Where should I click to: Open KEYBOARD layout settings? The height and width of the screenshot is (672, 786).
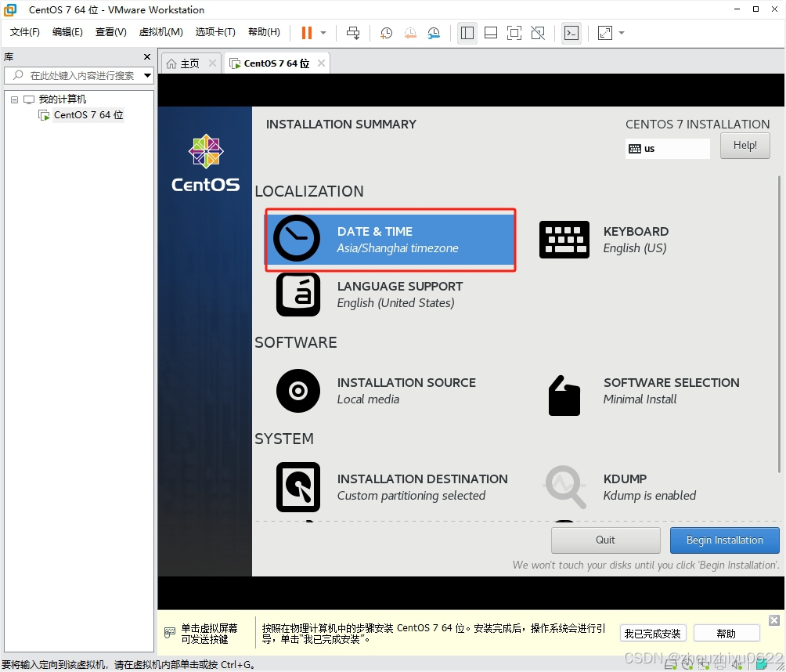(x=635, y=240)
